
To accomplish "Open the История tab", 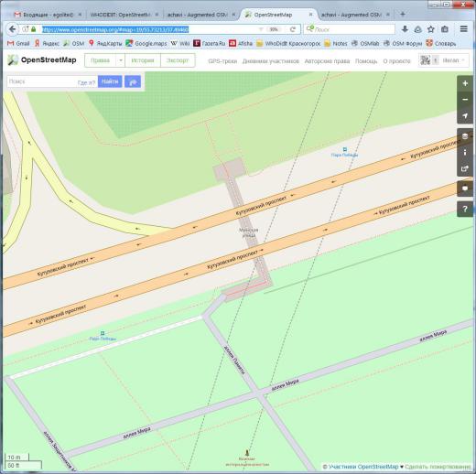I will pyautogui.click(x=143, y=60).
